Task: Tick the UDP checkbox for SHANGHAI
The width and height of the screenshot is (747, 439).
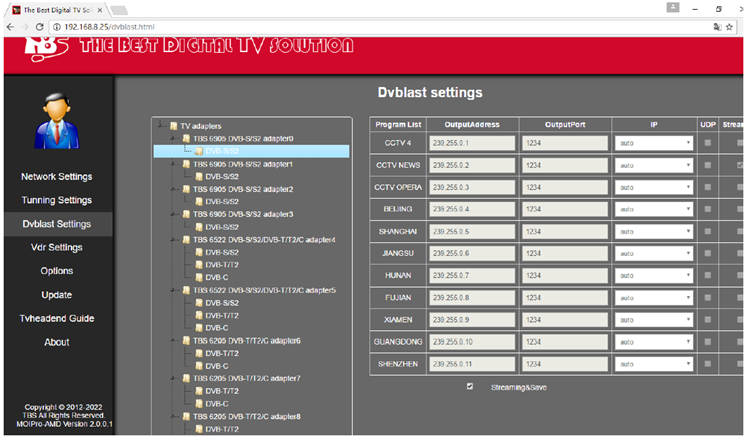Action: click(708, 230)
